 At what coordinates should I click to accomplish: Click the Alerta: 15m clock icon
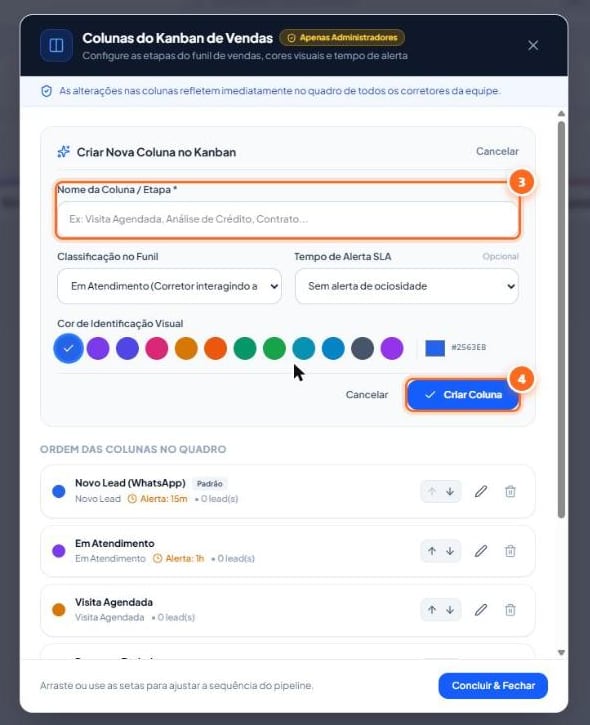(132, 499)
